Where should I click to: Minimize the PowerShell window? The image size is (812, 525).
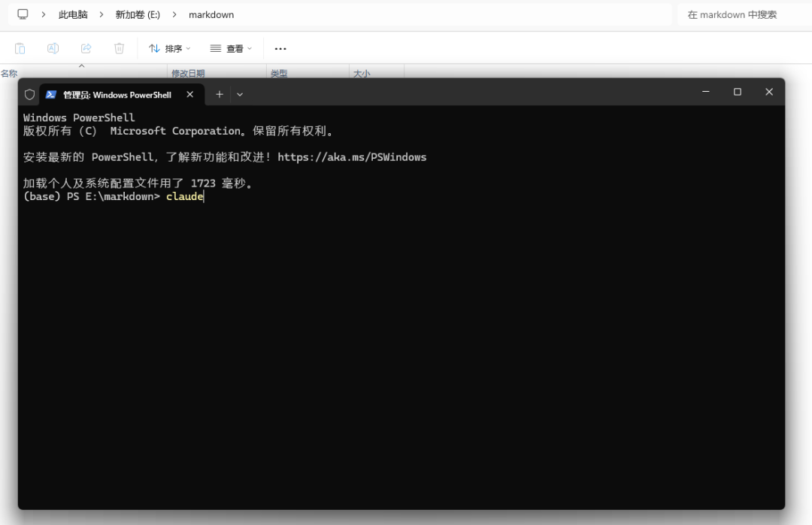click(x=706, y=92)
